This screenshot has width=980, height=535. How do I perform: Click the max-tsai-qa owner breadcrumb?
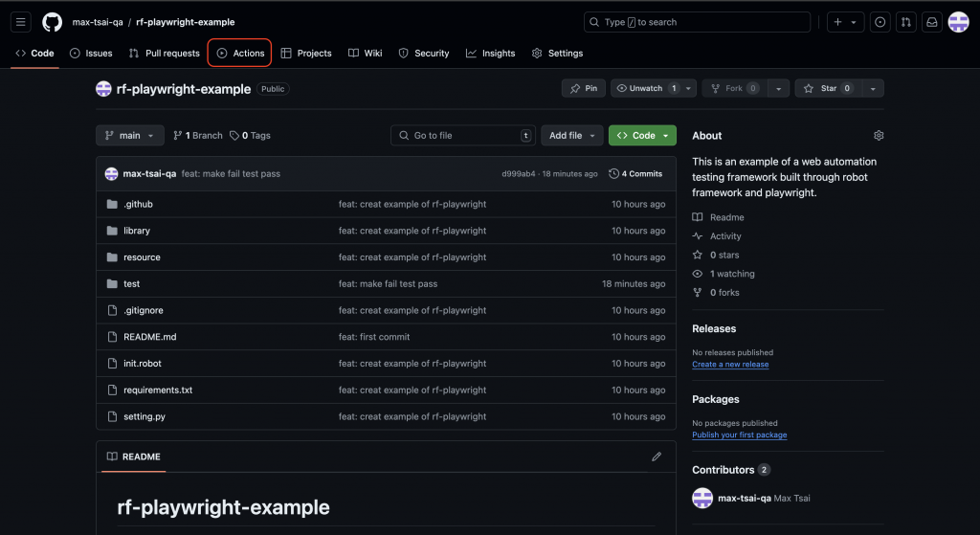(x=98, y=22)
